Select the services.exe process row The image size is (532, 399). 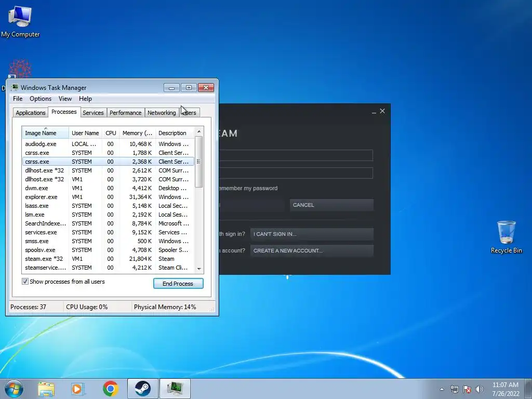point(108,232)
